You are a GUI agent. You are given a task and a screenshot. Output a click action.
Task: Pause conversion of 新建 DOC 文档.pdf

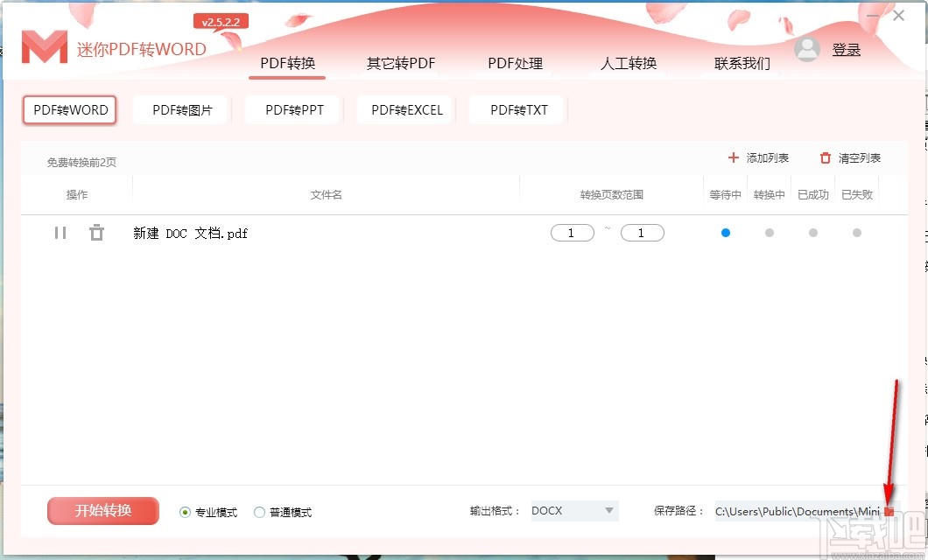(60, 232)
